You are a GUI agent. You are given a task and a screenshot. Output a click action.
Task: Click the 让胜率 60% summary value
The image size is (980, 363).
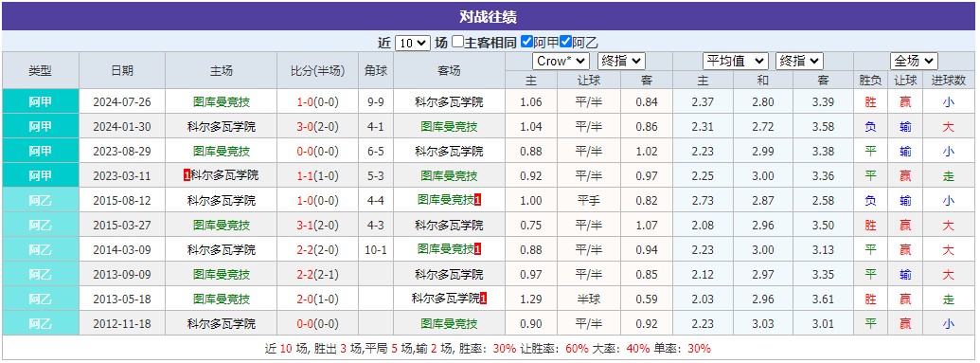coord(577,349)
